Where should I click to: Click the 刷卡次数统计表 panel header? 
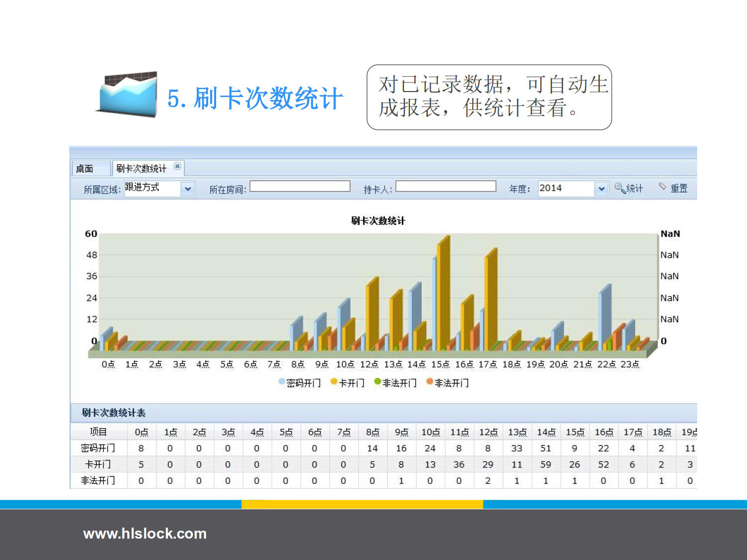(x=114, y=413)
